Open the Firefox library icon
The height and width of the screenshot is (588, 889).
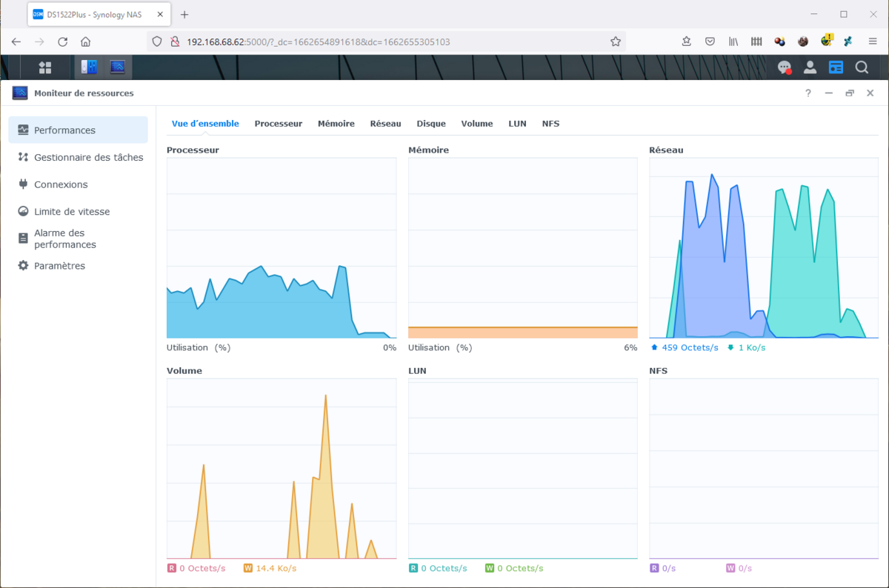pyautogui.click(x=733, y=41)
